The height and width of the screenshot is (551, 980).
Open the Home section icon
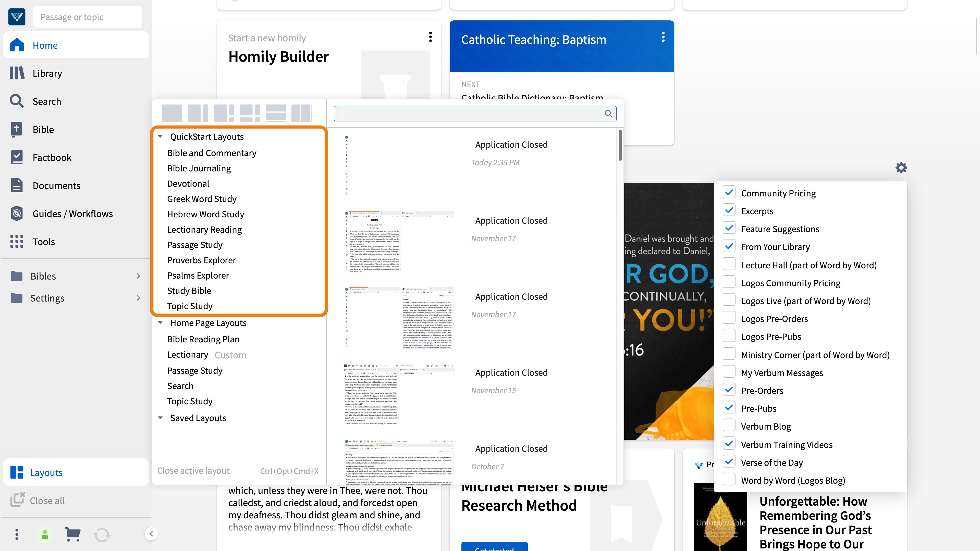[17, 45]
